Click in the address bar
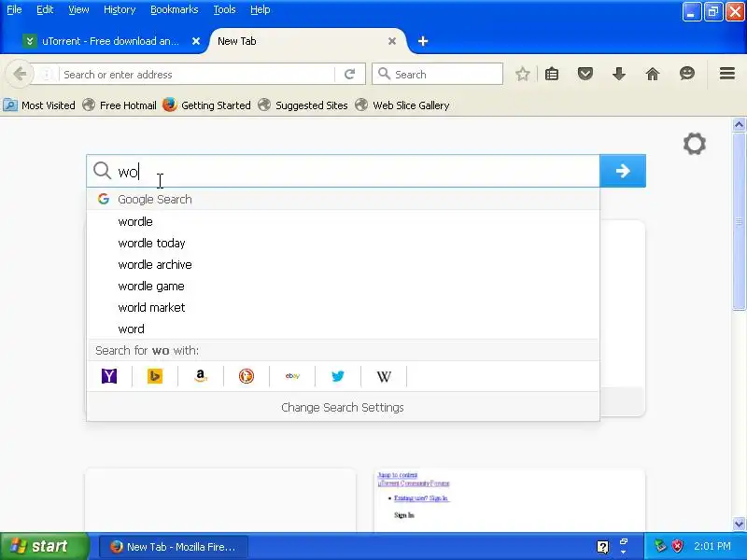 pyautogui.click(x=196, y=75)
